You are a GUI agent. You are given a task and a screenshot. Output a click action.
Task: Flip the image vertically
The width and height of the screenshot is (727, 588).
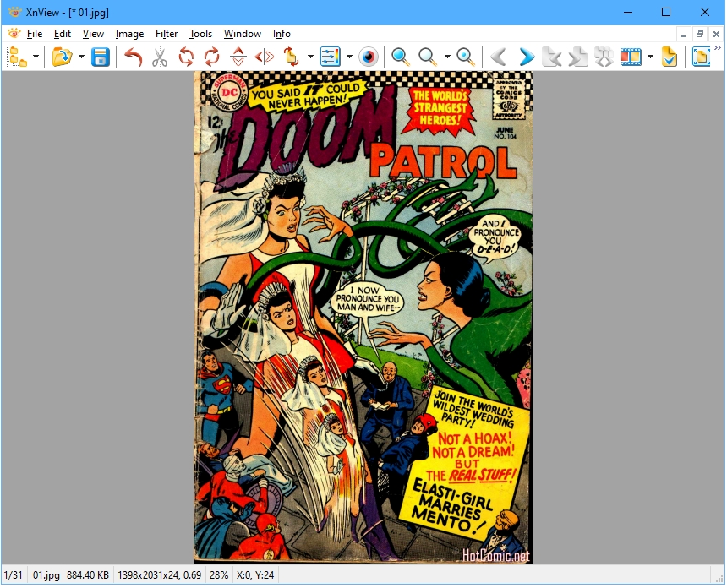click(238, 57)
